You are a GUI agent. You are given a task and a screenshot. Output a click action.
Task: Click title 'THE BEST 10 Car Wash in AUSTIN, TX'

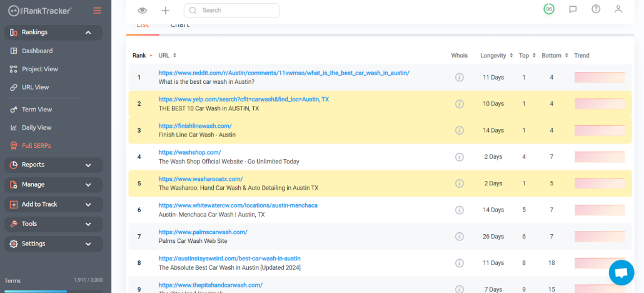[209, 109]
